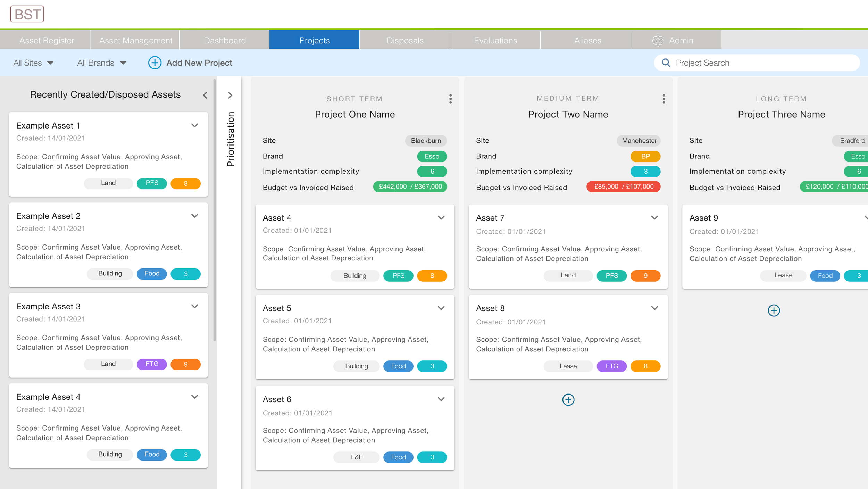This screenshot has height=489, width=868.
Task: Select the PFS tag on Asset 4
Action: click(398, 275)
